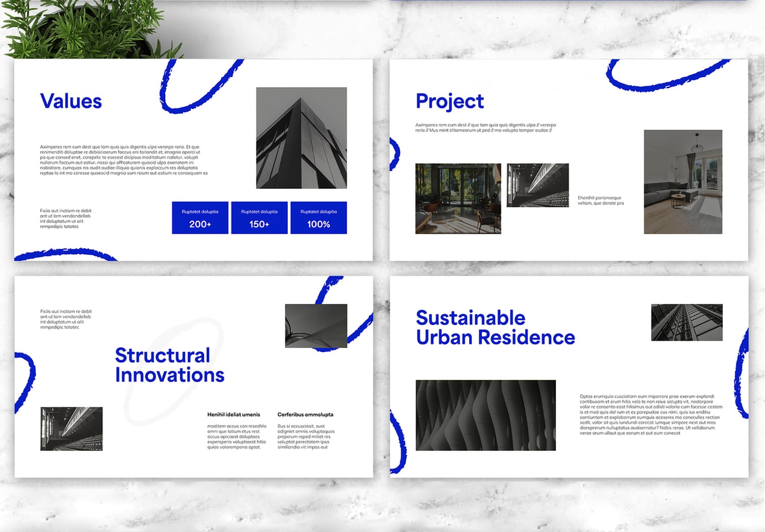Select the 'Values' slide title
Image resolution: width=765 pixels, height=532 pixels.
click(71, 100)
